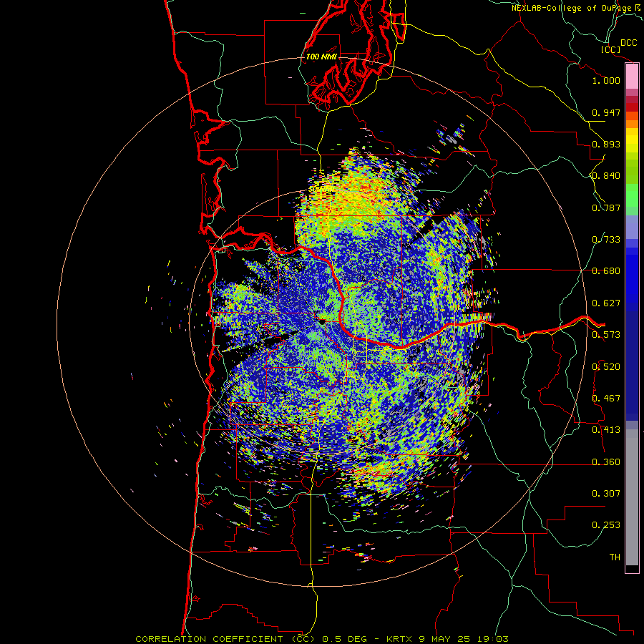
Task: Click the 100 NMI range ring label
Action: [x=321, y=57]
